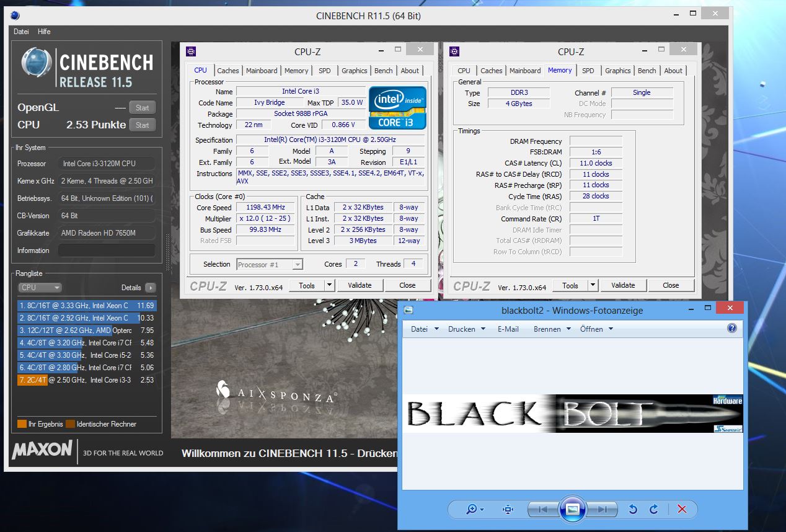Image resolution: width=786 pixels, height=532 pixels.
Task: Switch to Caches tab in left CPU-Z
Action: point(227,71)
